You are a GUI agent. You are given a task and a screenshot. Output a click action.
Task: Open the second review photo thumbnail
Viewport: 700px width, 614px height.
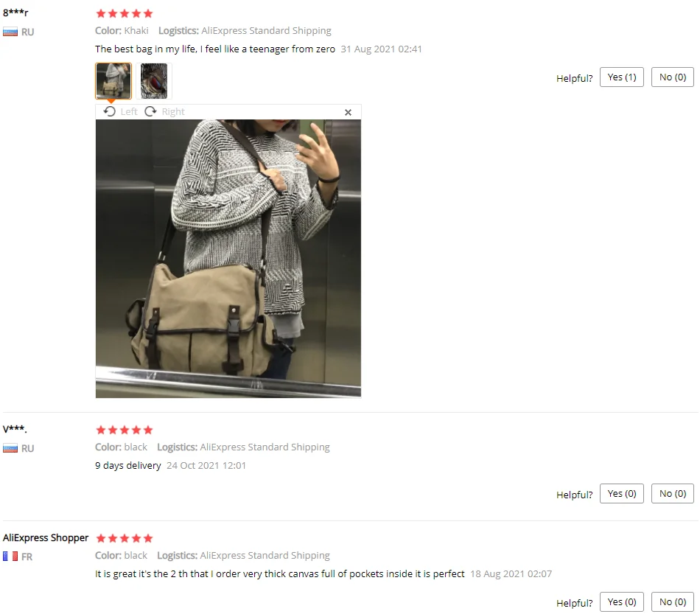point(154,81)
